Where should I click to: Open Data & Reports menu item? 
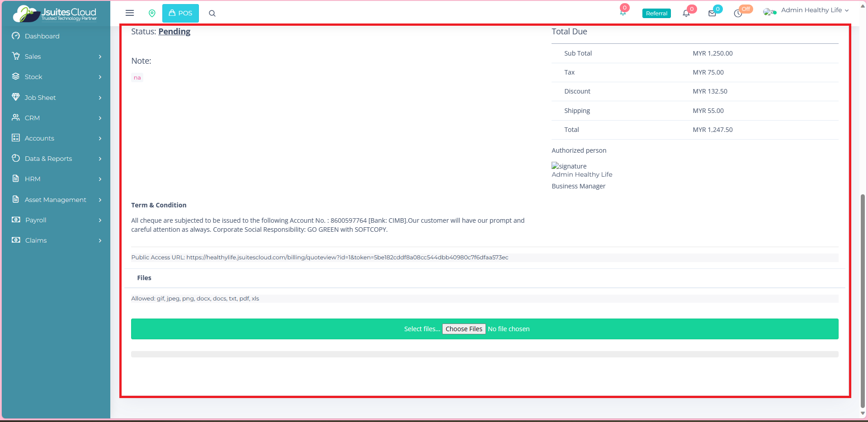pyautogui.click(x=48, y=159)
